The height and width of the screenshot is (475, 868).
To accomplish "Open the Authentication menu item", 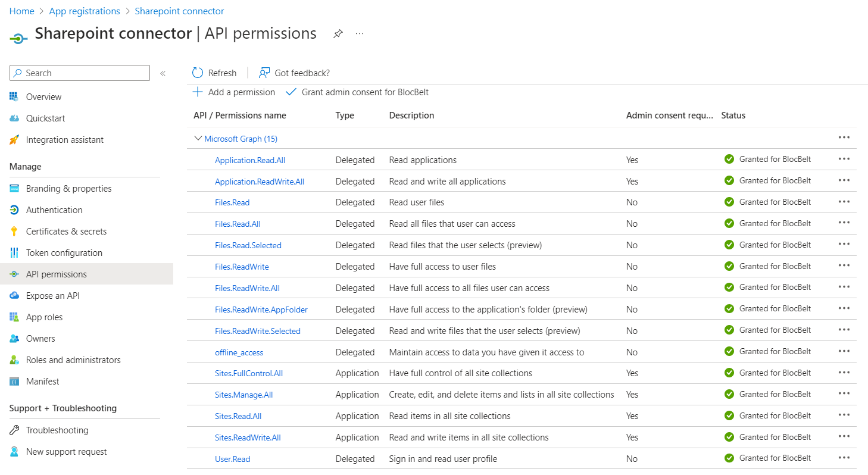I will coord(54,210).
